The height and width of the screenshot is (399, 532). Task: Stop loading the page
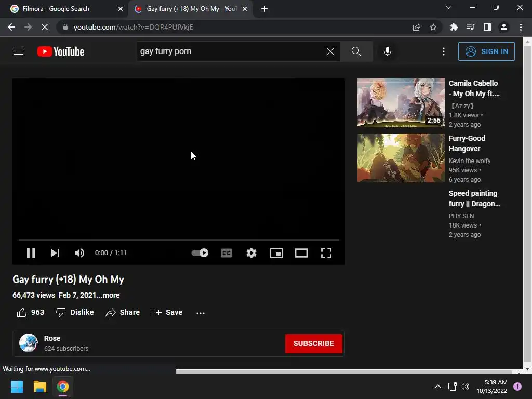pyautogui.click(x=45, y=27)
